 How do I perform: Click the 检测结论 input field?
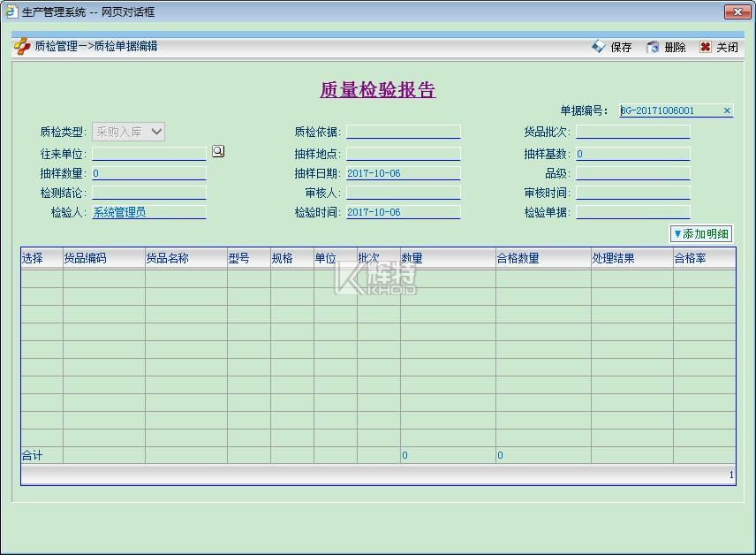point(148,193)
